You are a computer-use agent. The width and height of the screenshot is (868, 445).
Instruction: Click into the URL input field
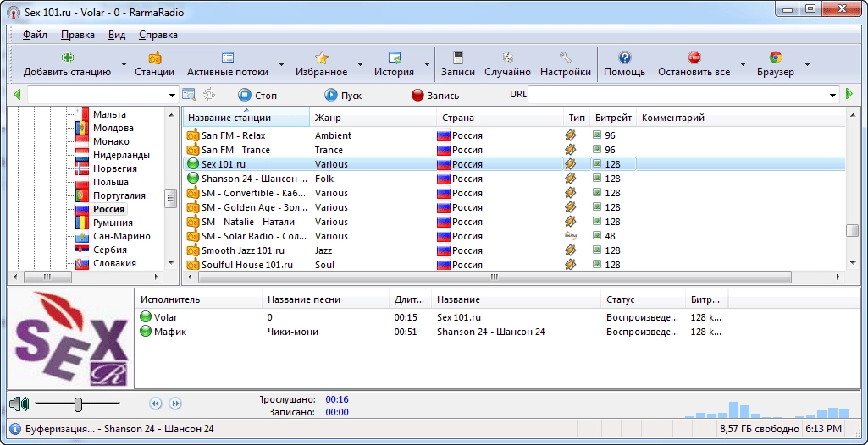pos(677,95)
